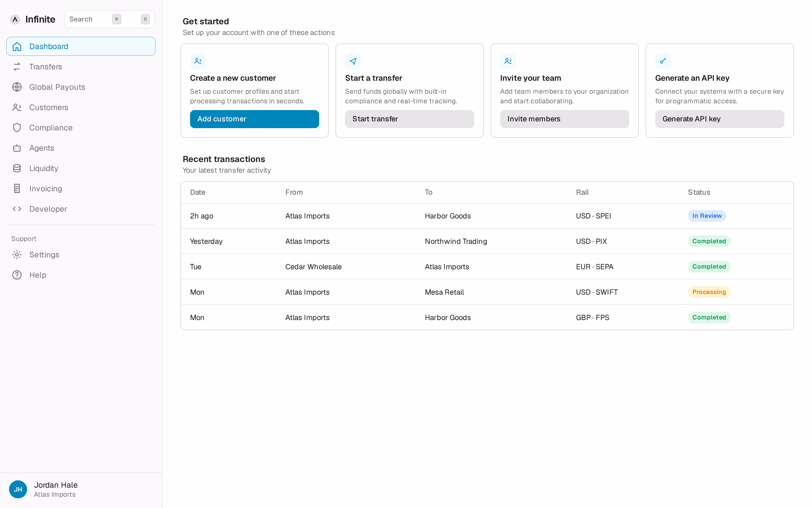Viewport: 812px width, 508px height.
Task: Select the 2h ago transaction date
Action: click(x=202, y=216)
